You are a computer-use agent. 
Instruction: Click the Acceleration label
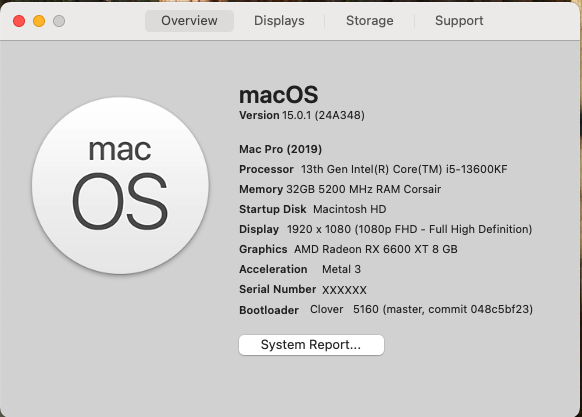[273, 269]
